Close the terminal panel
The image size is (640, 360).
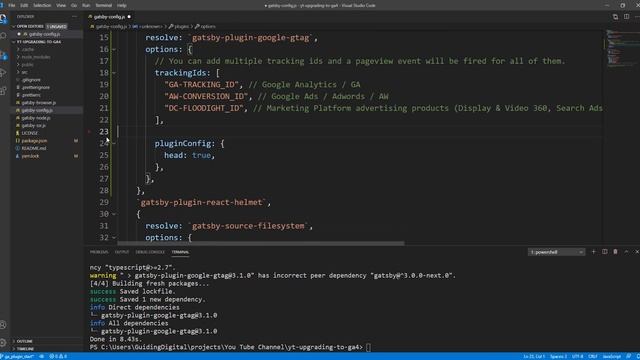(637, 252)
